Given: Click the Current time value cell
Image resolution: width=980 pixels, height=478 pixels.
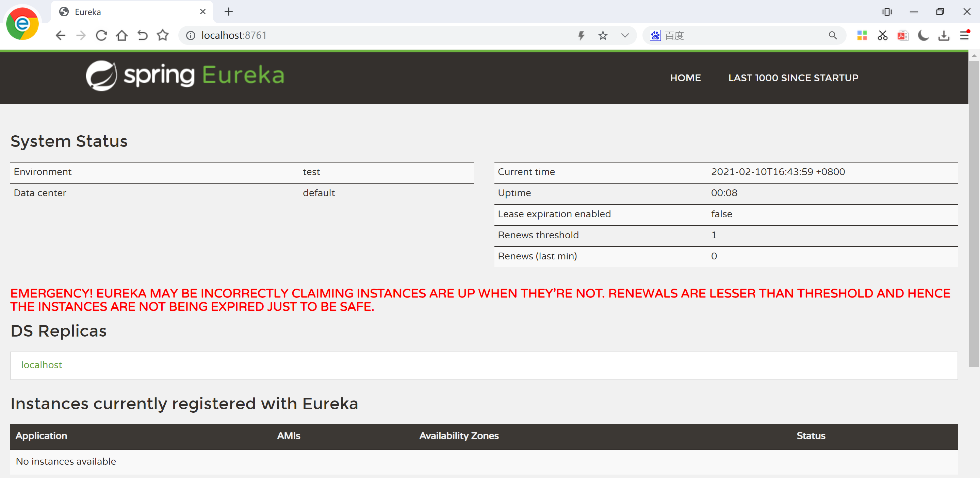Looking at the screenshot, I should click(x=778, y=172).
